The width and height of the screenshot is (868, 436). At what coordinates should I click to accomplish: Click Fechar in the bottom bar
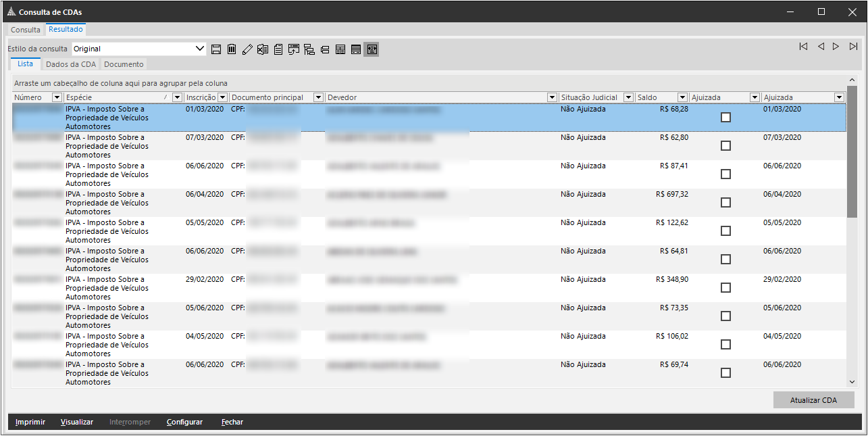click(232, 422)
